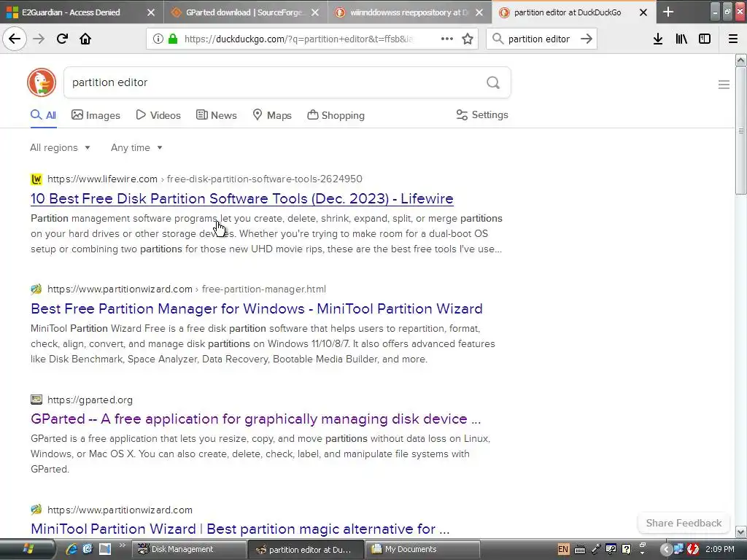Show site information for duckduckgo.com

click(x=158, y=39)
